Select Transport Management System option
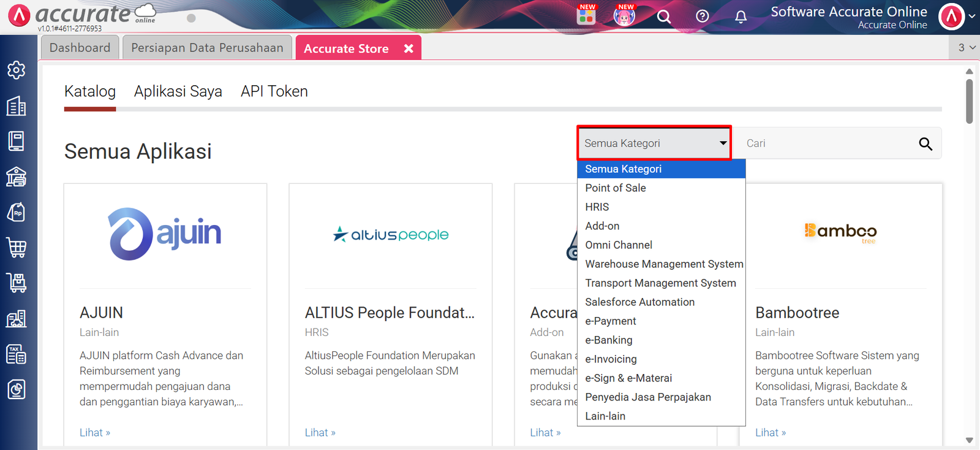980x450 pixels. (x=661, y=283)
